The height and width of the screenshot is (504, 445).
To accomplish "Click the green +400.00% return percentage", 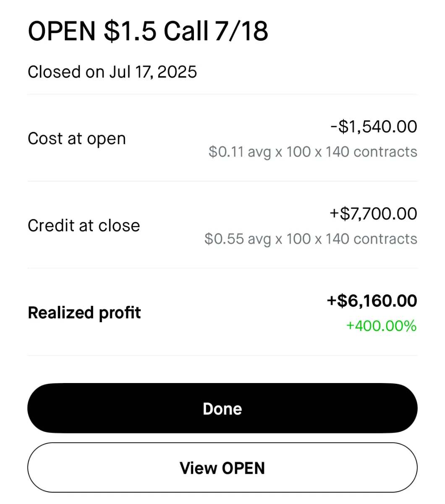I will coord(381,326).
